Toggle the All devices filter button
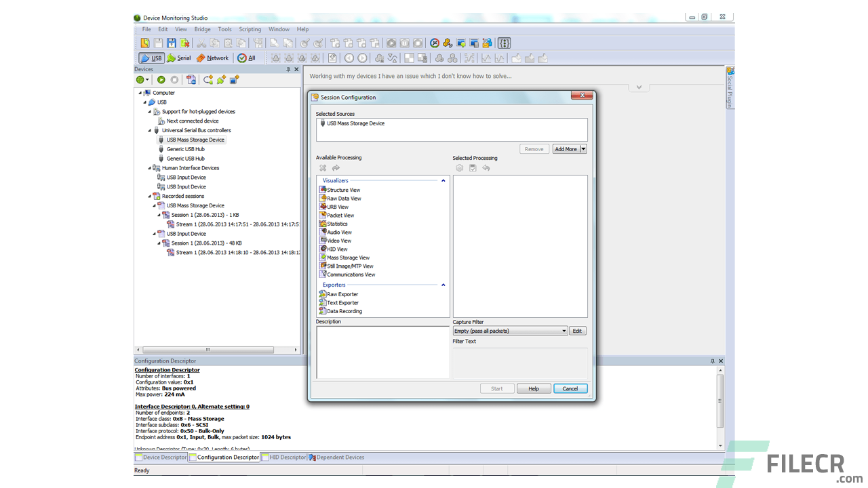868x488 pixels. pos(246,58)
